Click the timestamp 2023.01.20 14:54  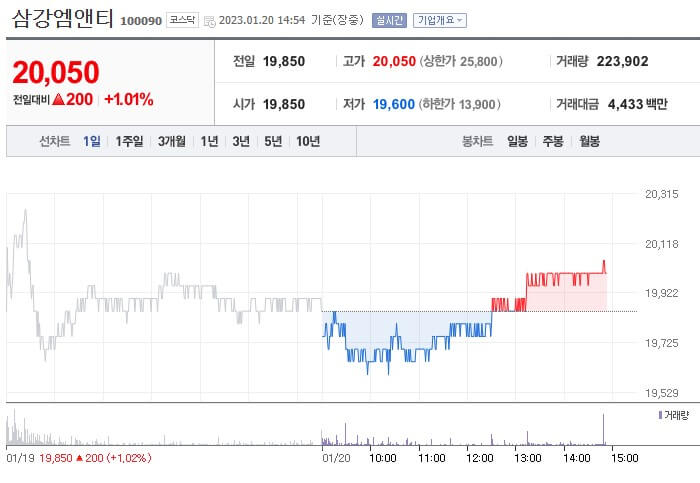262,20
